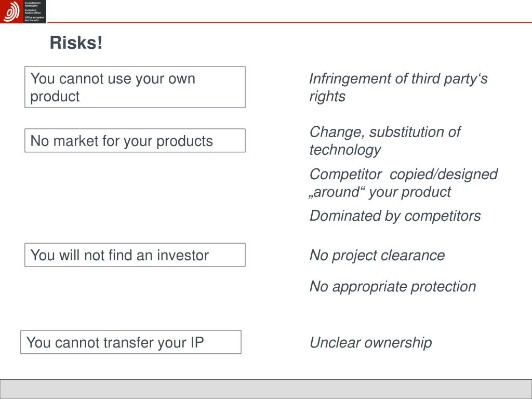Click 'No project clearance' text
The height and width of the screenshot is (399, 532).
(377, 255)
